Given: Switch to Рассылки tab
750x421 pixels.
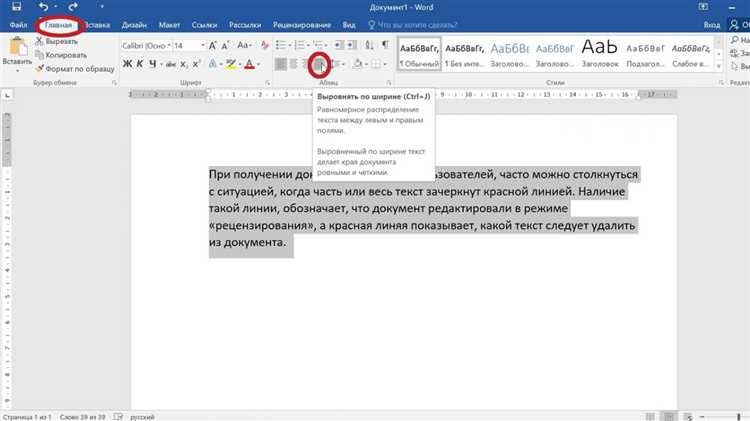Looking at the screenshot, I should [x=245, y=25].
